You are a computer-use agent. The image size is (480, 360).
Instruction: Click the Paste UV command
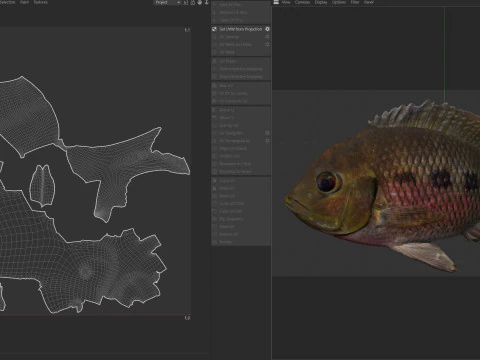pos(241,188)
